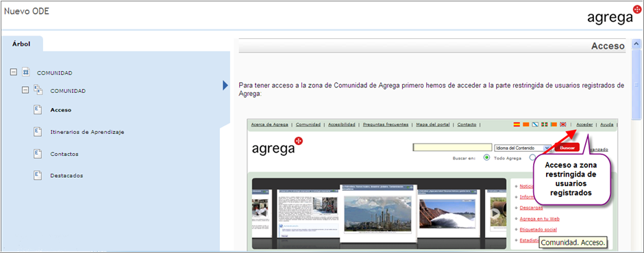The height and width of the screenshot is (253, 644).
Task: Switch to the Árbol tab
Action: pyautogui.click(x=21, y=44)
